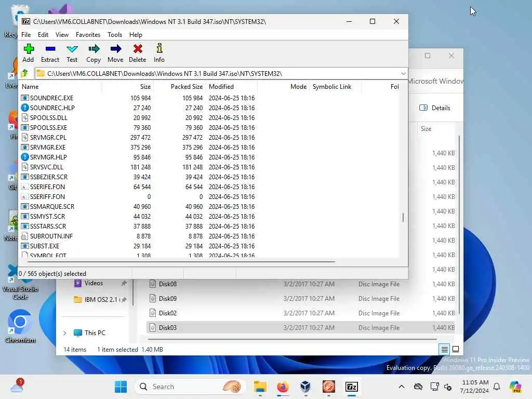Select SSMARQUE.SCR in the file list
532x399 pixels.
[x=52, y=206]
